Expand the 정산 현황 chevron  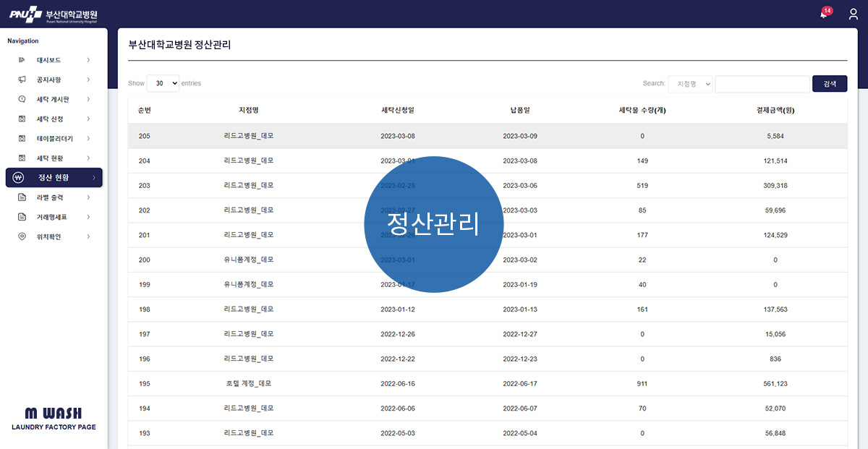[93, 178]
